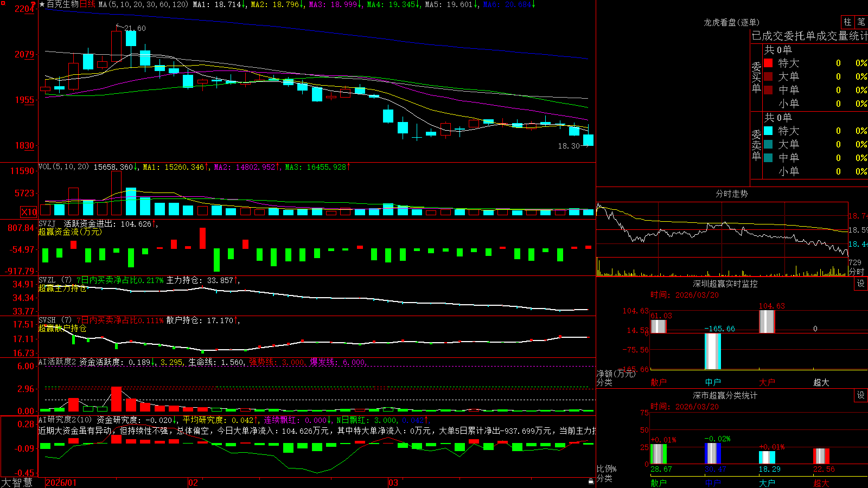
Task: Click the 深市超赢分类统计 panel title
Action: (x=725, y=395)
